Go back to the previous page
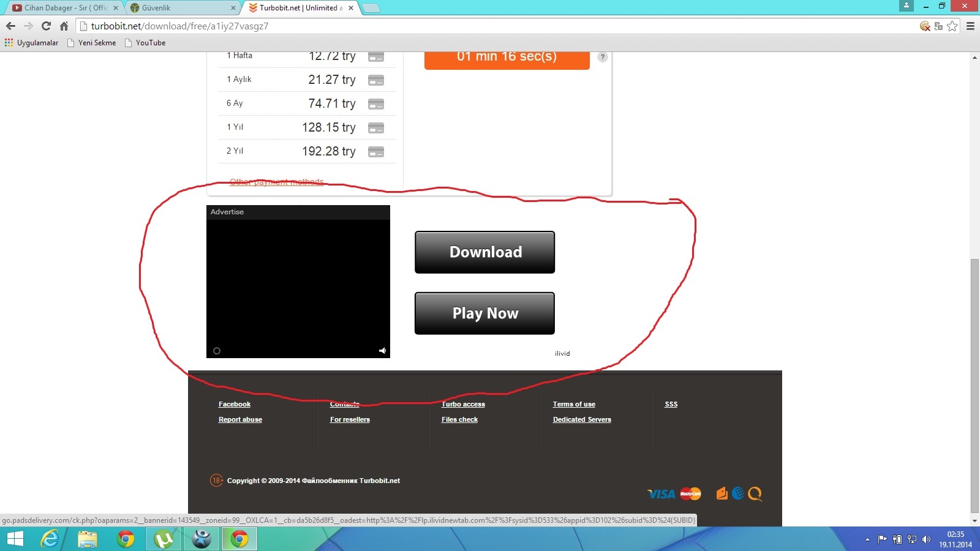This screenshot has height=551, width=980. click(x=10, y=26)
